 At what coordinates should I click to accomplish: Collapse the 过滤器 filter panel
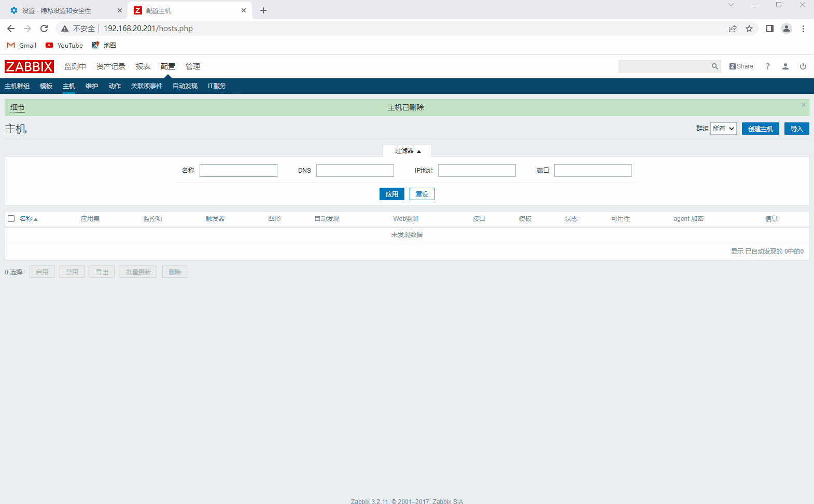(407, 151)
